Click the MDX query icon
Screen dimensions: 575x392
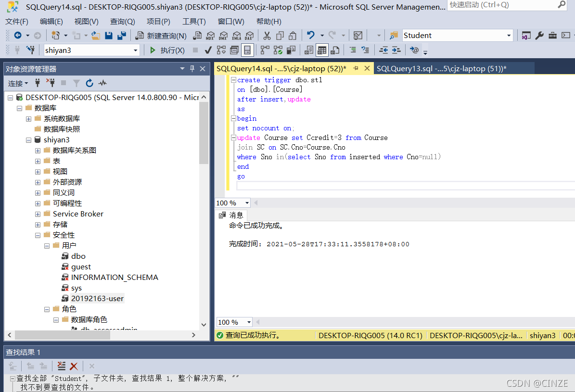coord(210,36)
